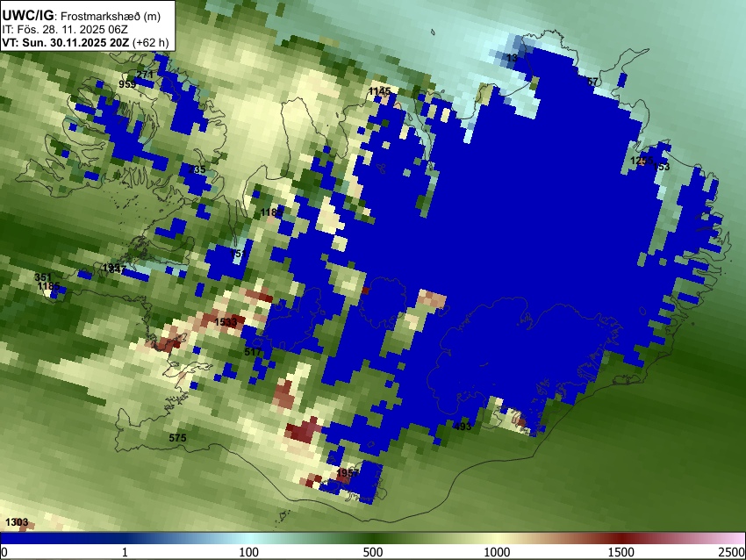Click the '1500' label on the colour scale

coord(621,552)
